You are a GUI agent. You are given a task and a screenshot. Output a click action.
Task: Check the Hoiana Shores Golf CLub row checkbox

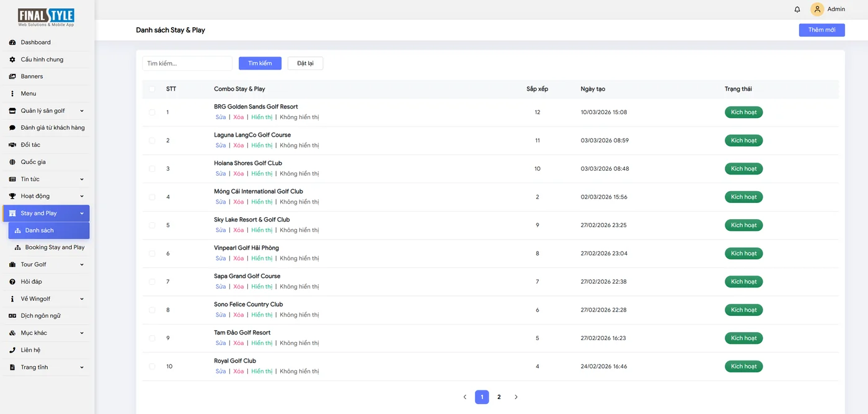point(152,169)
